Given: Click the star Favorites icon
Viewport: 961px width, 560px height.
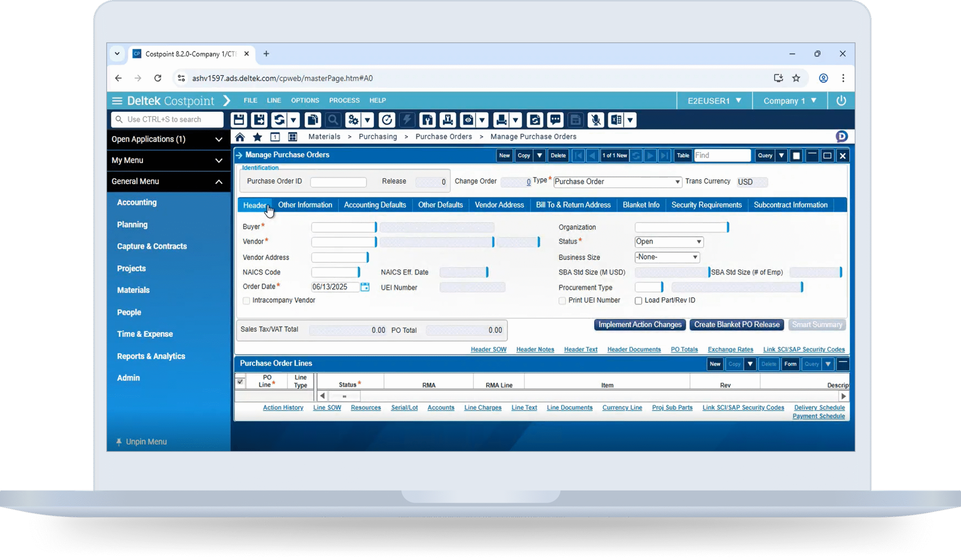Looking at the screenshot, I should coord(258,137).
